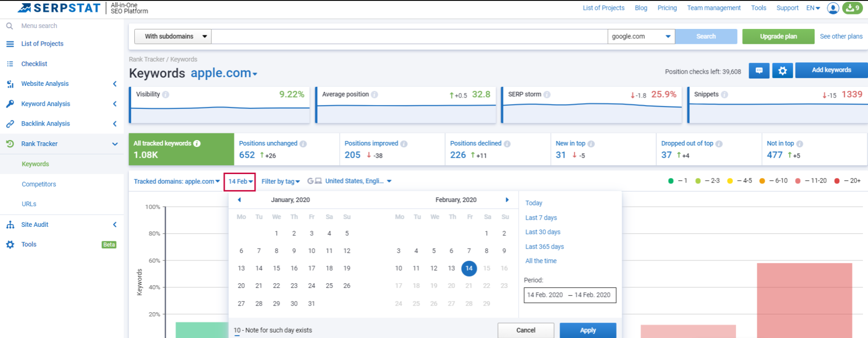Click the Website Analysis sidebar icon
Viewport: 868px width, 338px height.
[x=10, y=84]
